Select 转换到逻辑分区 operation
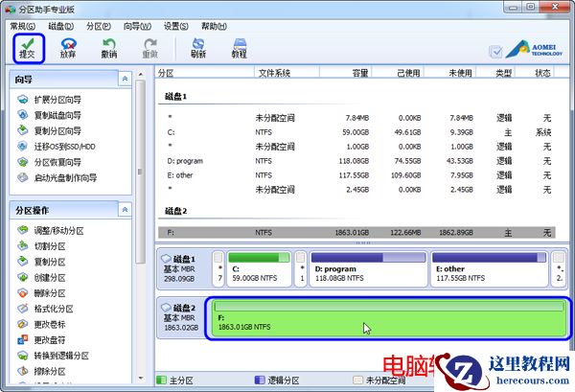Screen dimensions: 575x392 pos(53,356)
